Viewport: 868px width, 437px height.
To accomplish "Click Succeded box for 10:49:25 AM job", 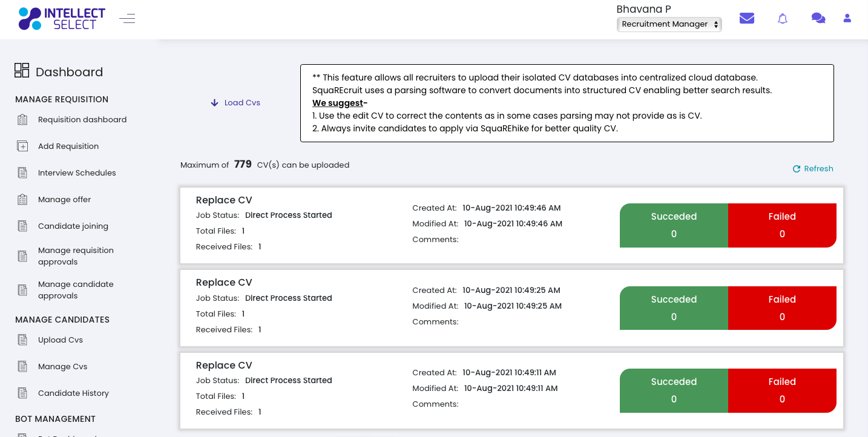I will pyautogui.click(x=674, y=308).
